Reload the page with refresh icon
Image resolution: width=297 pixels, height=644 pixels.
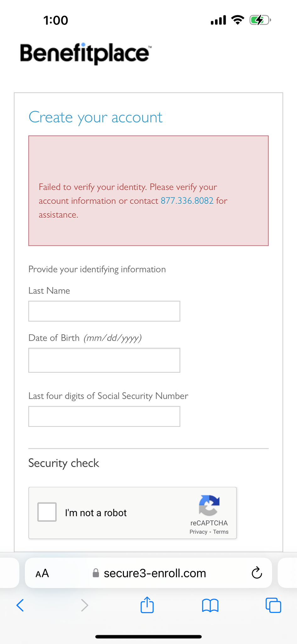click(257, 573)
